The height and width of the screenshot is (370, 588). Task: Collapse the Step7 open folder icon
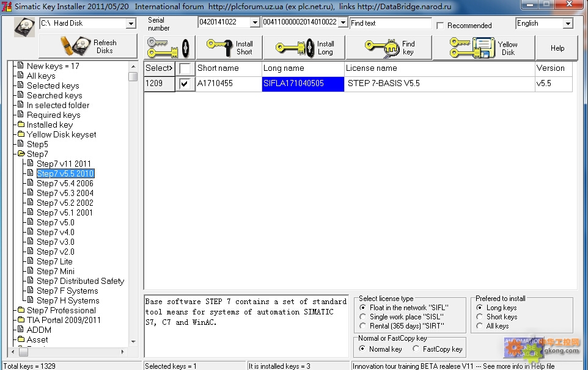(21, 153)
